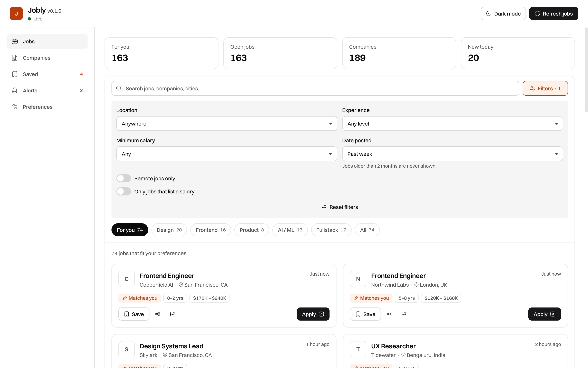Click the green Live status dot

29,19
